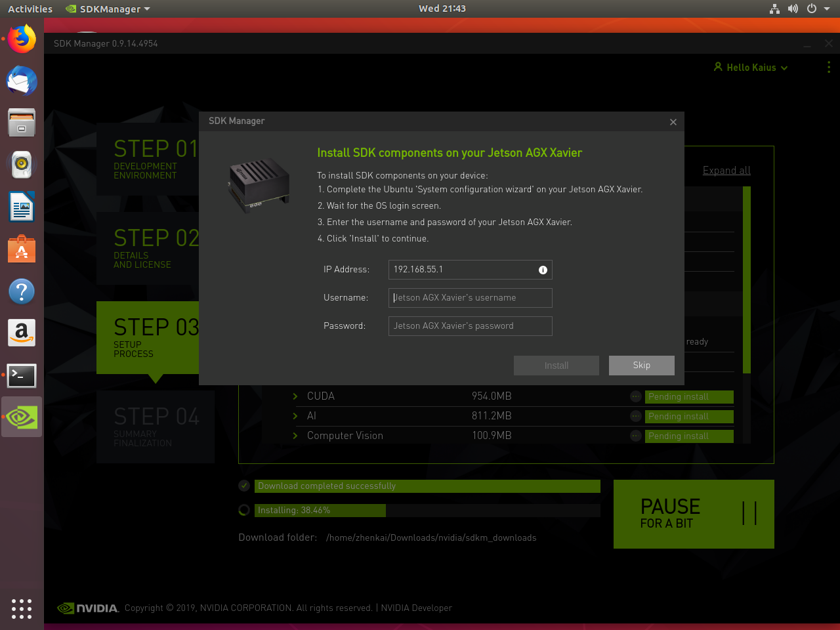The height and width of the screenshot is (630, 840).
Task: Expand the Computer Vision row
Action: tap(295, 436)
